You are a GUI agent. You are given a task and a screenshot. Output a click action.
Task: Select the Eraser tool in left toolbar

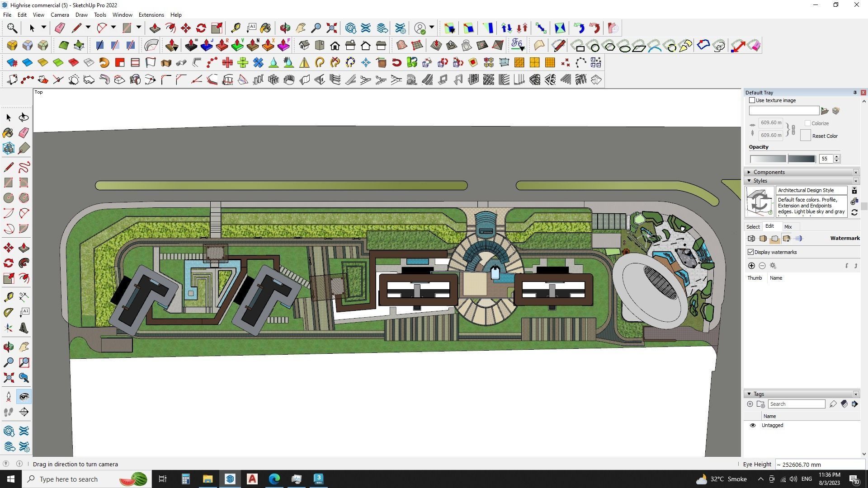[x=24, y=132]
